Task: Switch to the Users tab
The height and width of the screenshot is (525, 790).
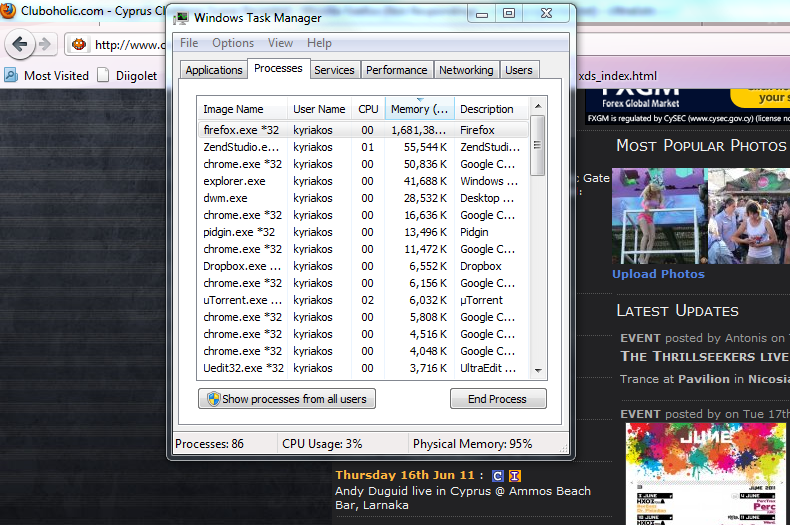Action: (x=518, y=70)
